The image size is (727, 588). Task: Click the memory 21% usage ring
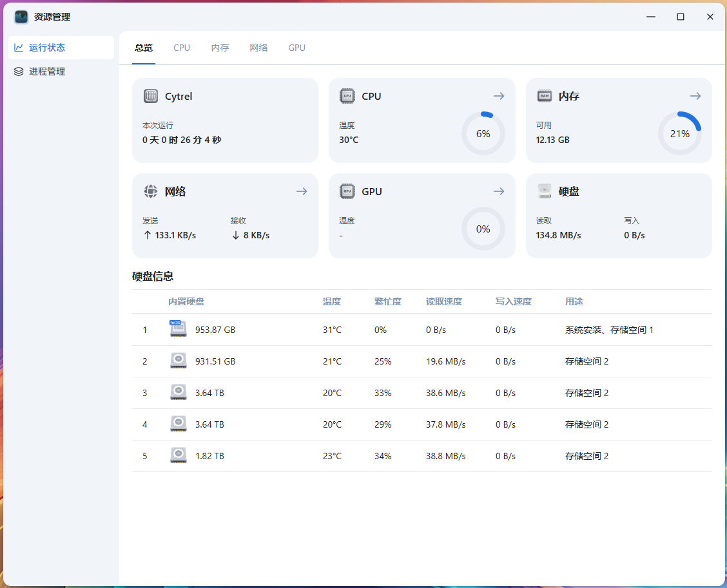click(x=679, y=133)
